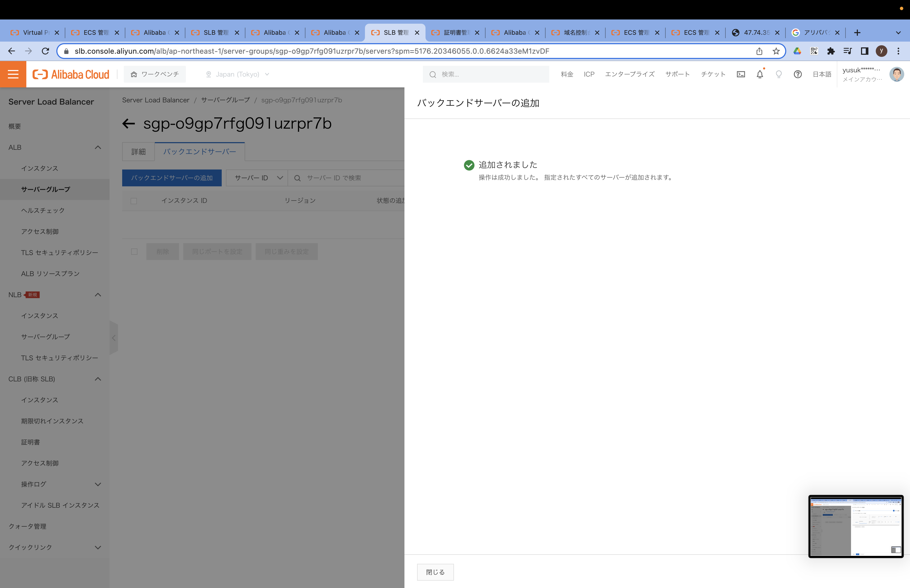The height and width of the screenshot is (588, 910).
Task: Open the Cloud Shell terminal icon
Action: pyautogui.click(x=741, y=74)
